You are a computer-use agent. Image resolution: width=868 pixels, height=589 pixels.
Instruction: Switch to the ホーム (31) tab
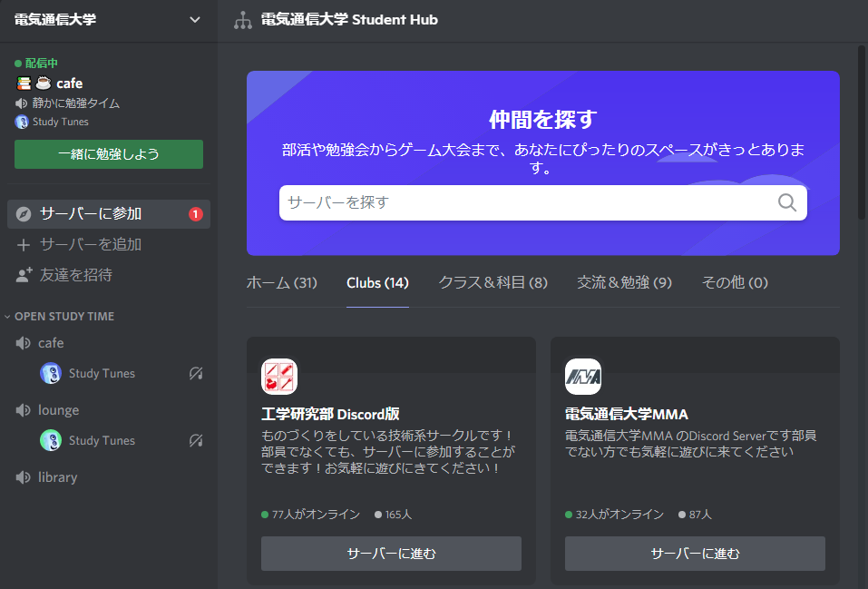coord(282,283)
